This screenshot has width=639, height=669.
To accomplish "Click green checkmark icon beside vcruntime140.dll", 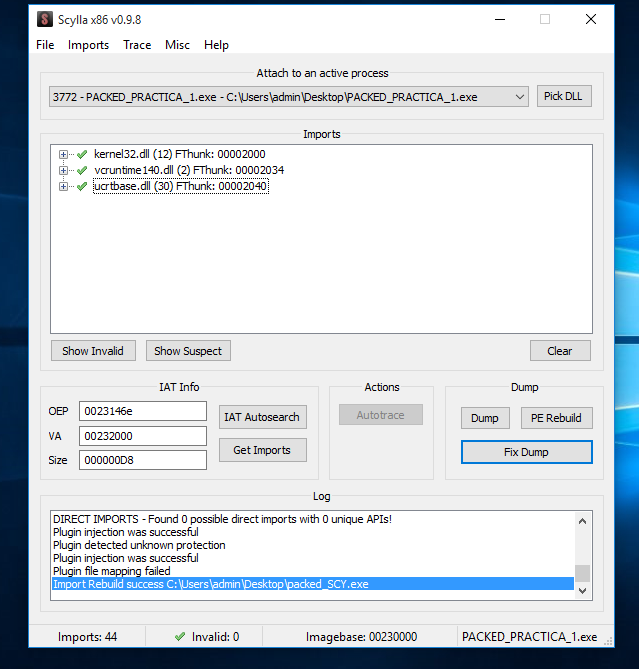I will point(82,170).
